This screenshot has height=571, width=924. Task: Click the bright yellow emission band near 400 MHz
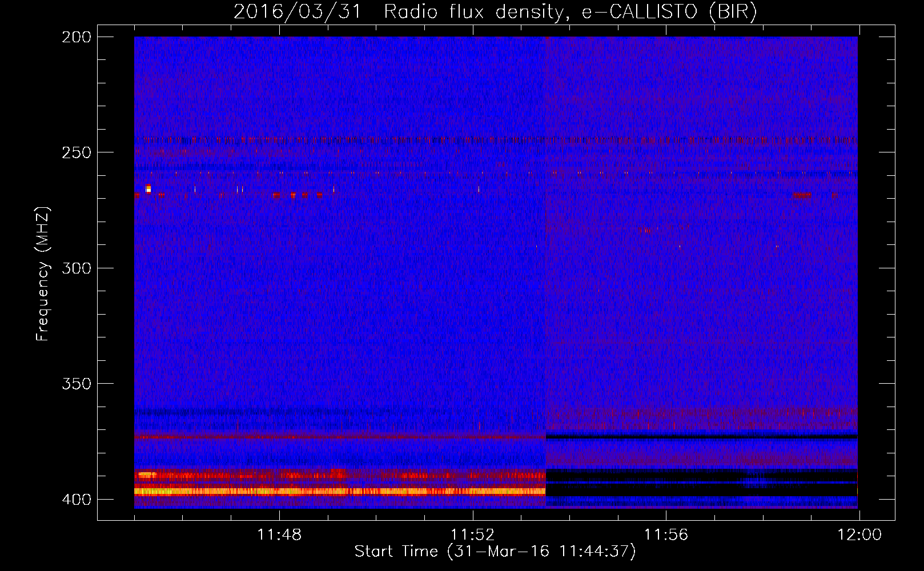click(340, 491)
